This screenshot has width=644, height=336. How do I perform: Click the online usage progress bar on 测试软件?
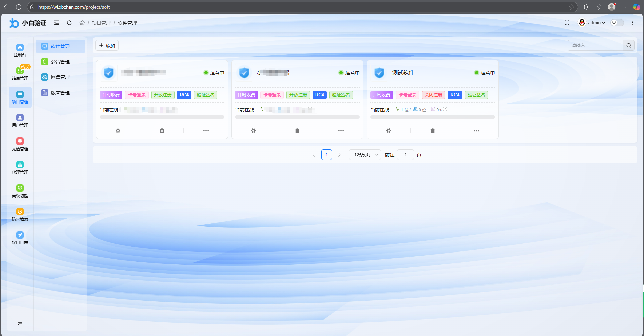(432, 117)
